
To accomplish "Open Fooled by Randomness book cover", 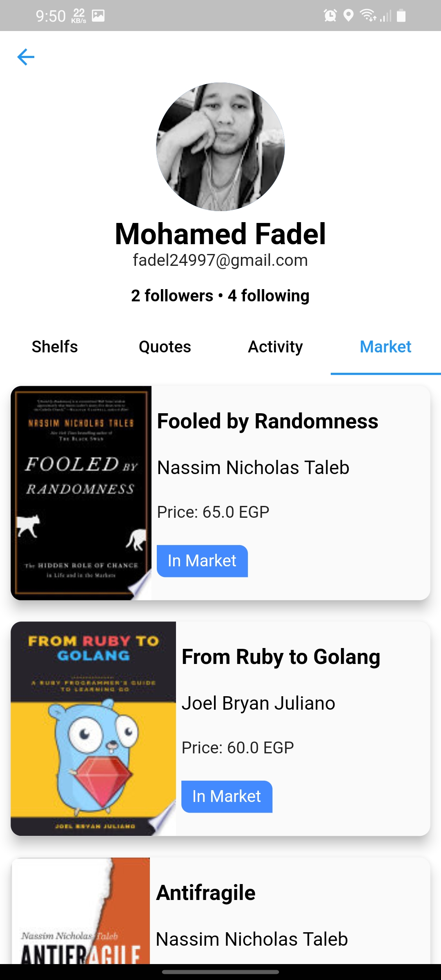I will pyautogui.click(x=81, y=493).
